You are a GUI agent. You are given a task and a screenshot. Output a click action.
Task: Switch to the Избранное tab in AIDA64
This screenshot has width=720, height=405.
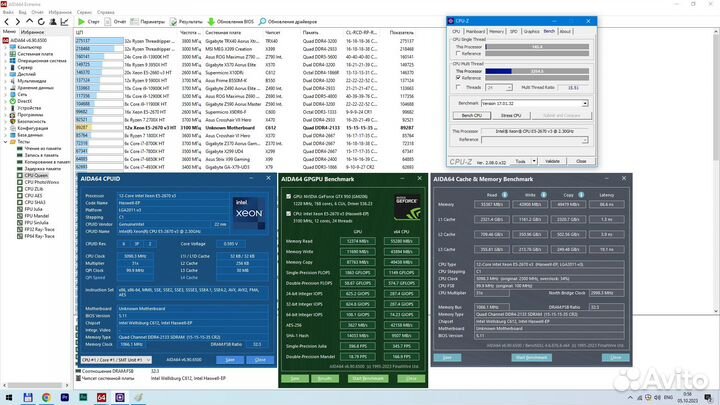pos(32,32)
